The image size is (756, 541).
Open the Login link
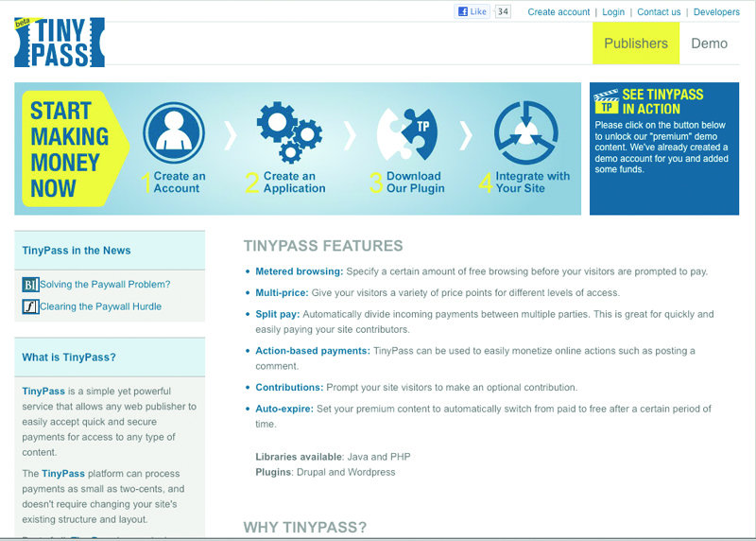click(613, 12)
